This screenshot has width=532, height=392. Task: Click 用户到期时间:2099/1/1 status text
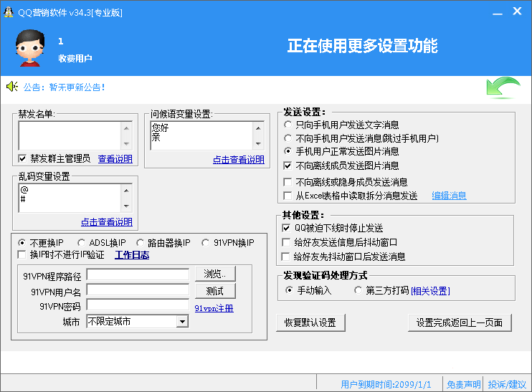pyautogui.click(x=386, y=385)
